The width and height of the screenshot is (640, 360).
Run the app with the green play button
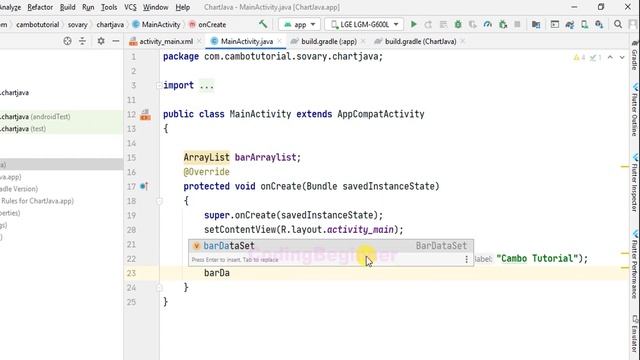click(x=413, y=24)
